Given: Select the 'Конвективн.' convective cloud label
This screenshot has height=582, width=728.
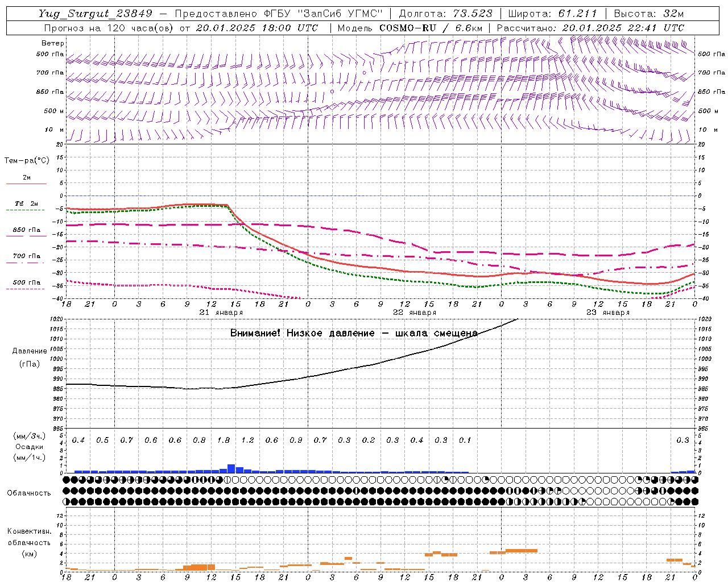Looking at the screenshot, I should 29,531.
